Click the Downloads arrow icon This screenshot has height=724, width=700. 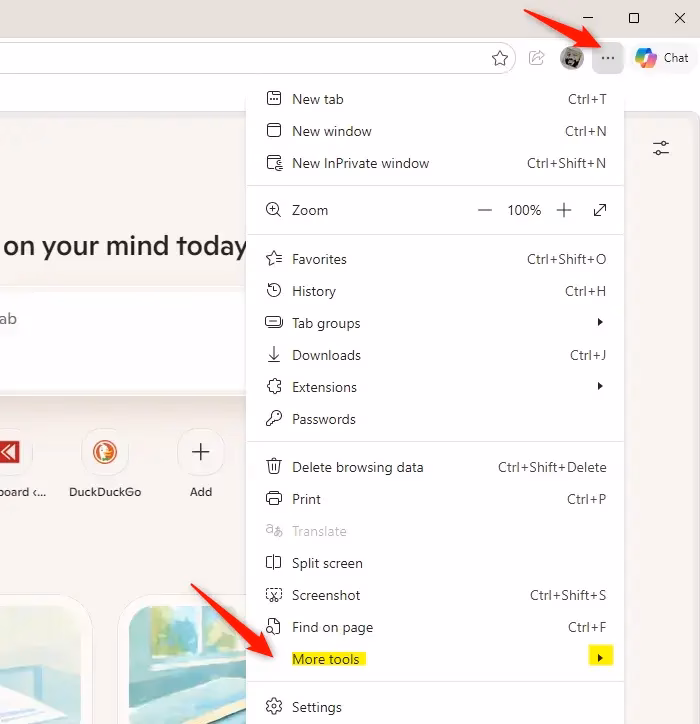coord(274,354)
